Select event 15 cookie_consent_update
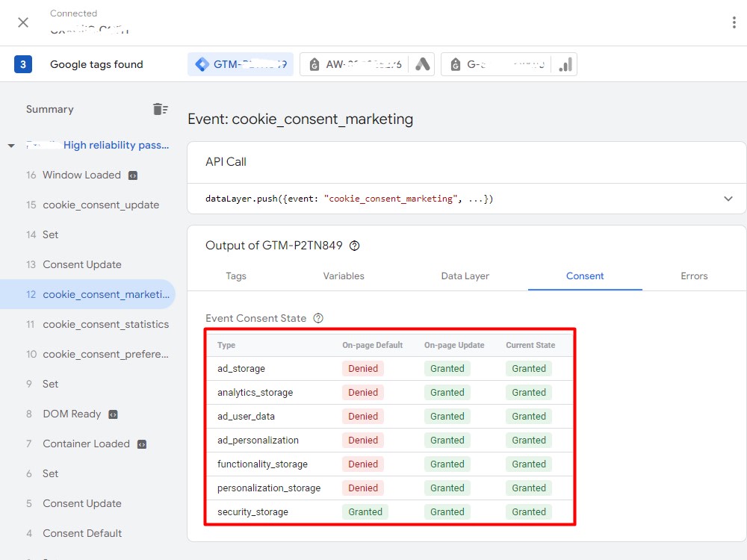The width and height of the screenshot is (747, 560). (x=93, y=205)
